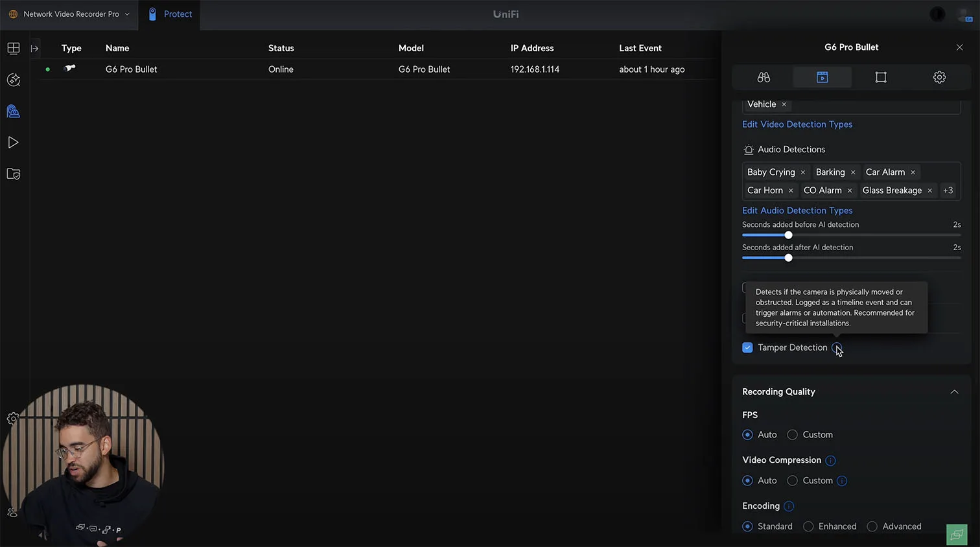Click the UniFi logo
Image resolution: width=980 pixels, height=547 pixels.
pyautogui.click(x=506, y=14)
